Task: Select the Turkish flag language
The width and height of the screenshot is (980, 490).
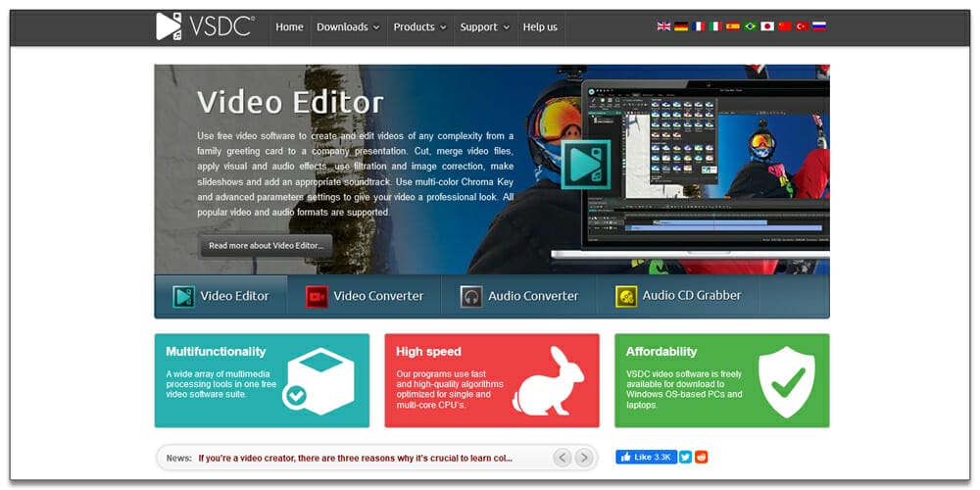Action: tap(802, 26)
